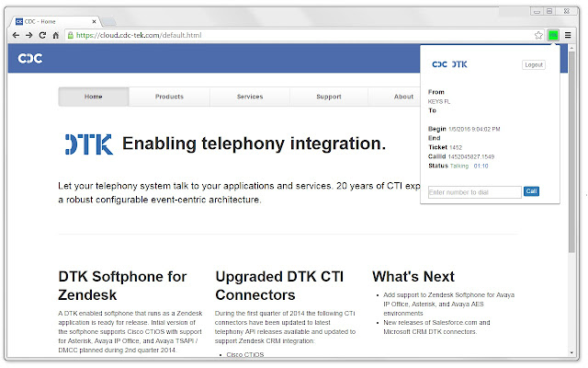Image resolution: width=588 pixels, height=368 pixels.
Task: Click the Call button
Action: pos(531,191)
